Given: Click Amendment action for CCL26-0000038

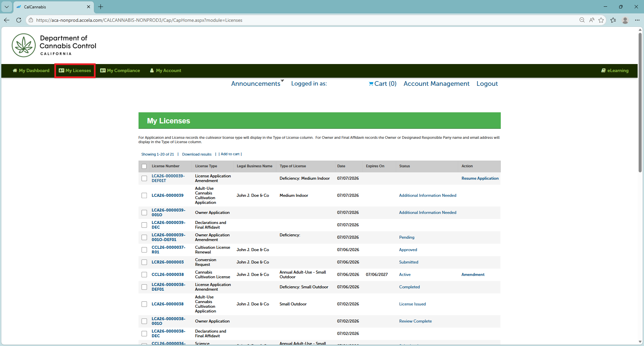Looking at the screenshot, I should point(473,275).
